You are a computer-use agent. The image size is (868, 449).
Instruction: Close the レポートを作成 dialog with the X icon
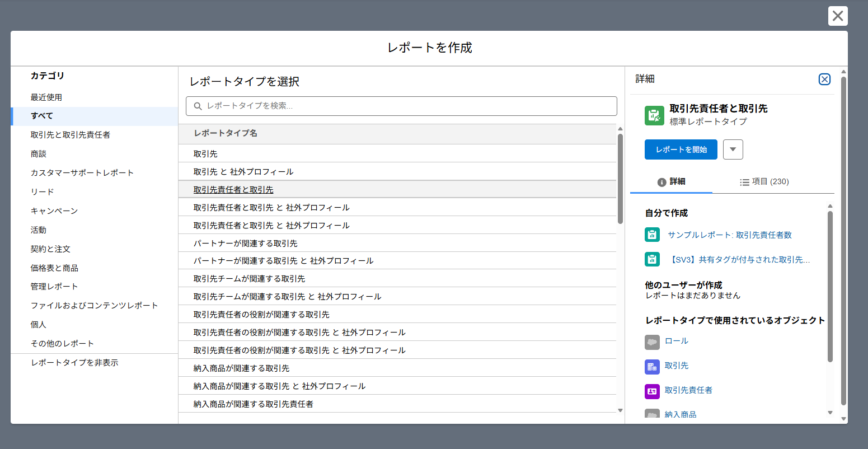838,16
